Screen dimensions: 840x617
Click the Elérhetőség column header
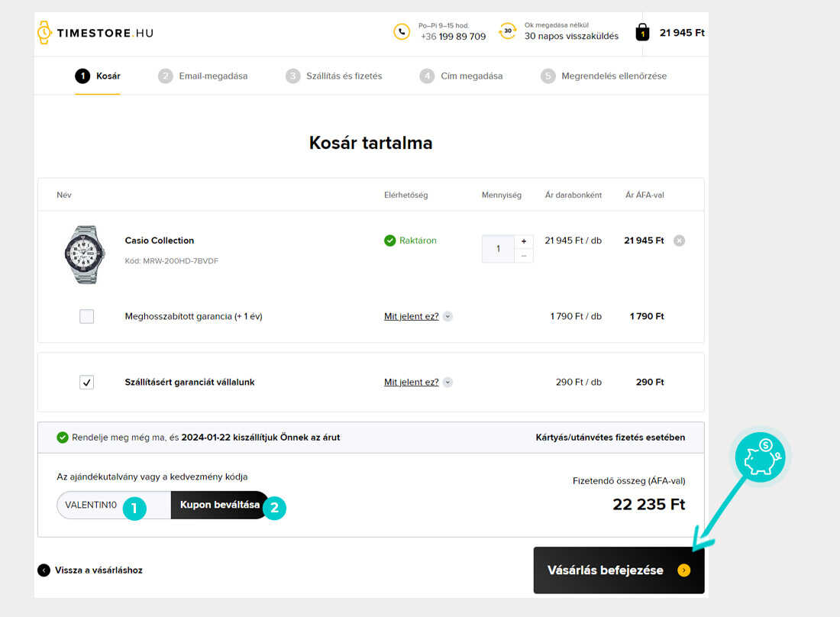pyautogui.click(x=406, y=195)
